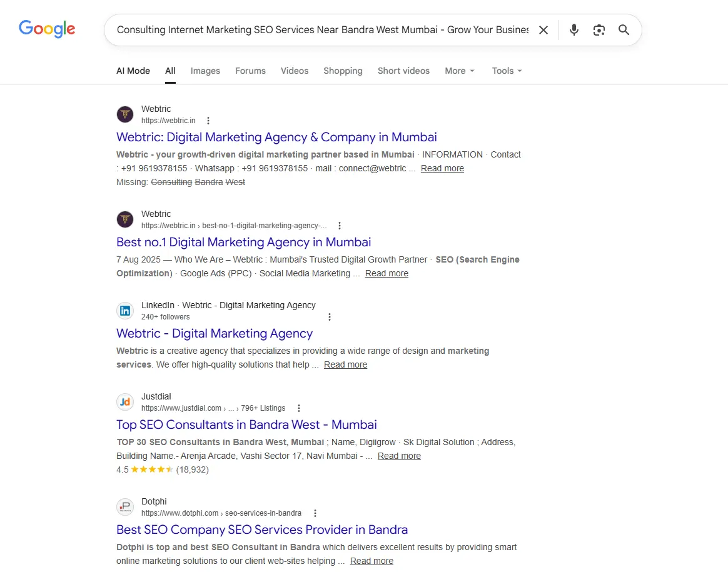
Task: Switch to the Images results tab
Action: [x=205, y=71]
